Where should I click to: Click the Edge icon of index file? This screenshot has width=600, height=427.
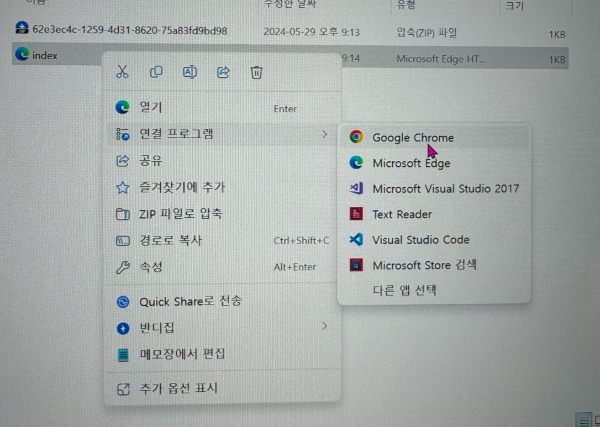point(22,54)
